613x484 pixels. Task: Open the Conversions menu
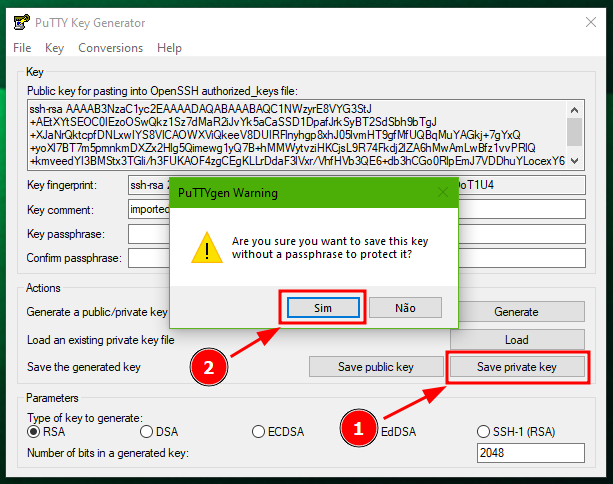click(x=111, y=48)
